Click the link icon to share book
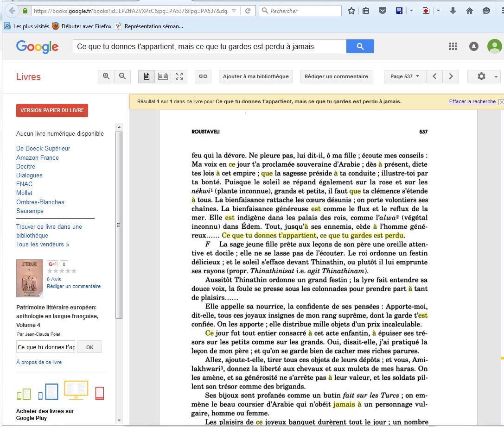 pos(203,76)
